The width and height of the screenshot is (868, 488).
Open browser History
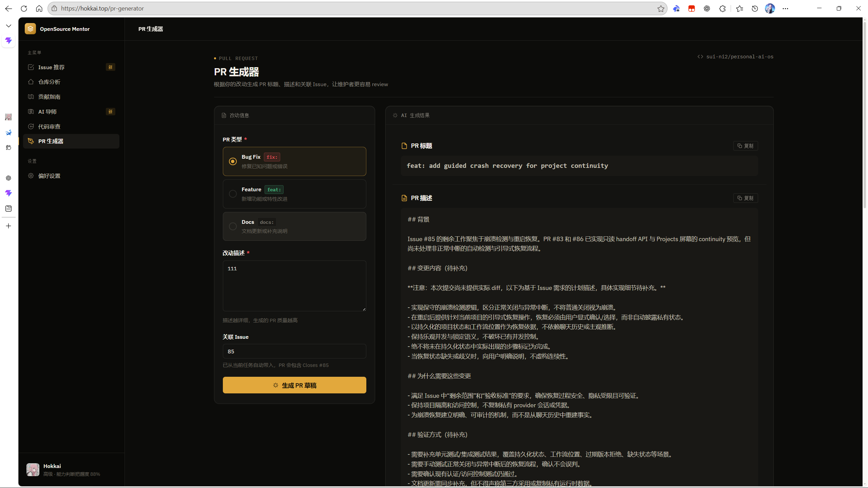[755, 8]
